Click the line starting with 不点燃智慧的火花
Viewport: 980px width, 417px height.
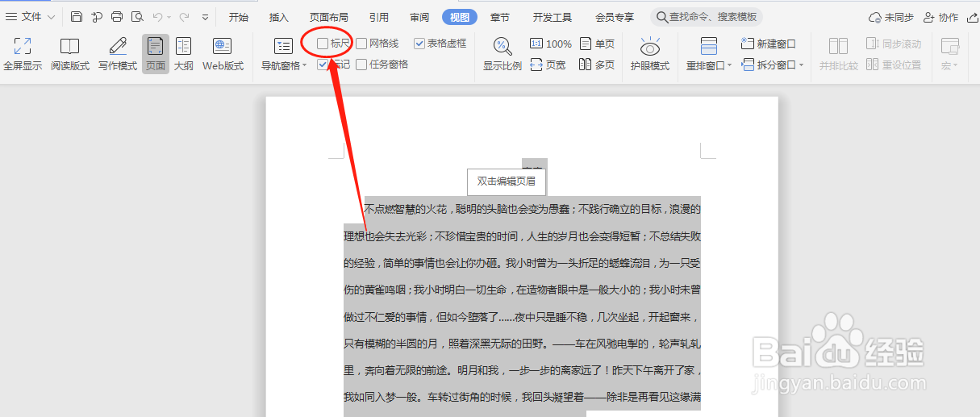click(x=532, y=209)
